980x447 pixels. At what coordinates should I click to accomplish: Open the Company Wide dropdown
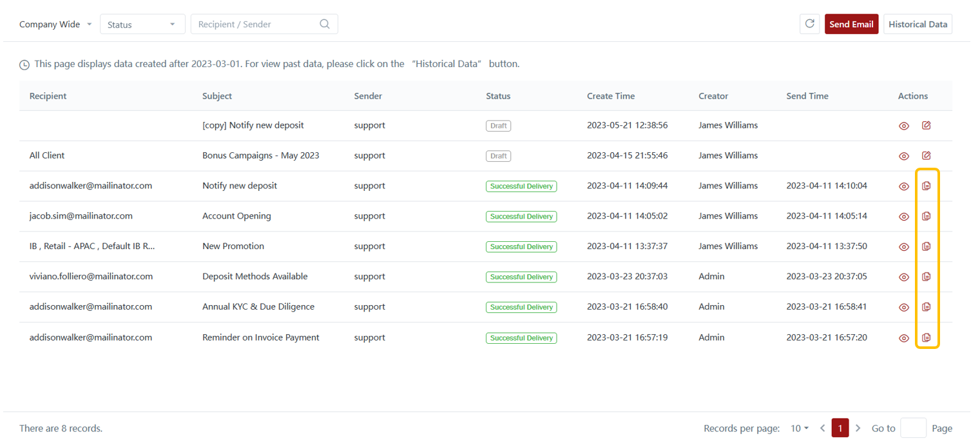(x=55, y=25)
